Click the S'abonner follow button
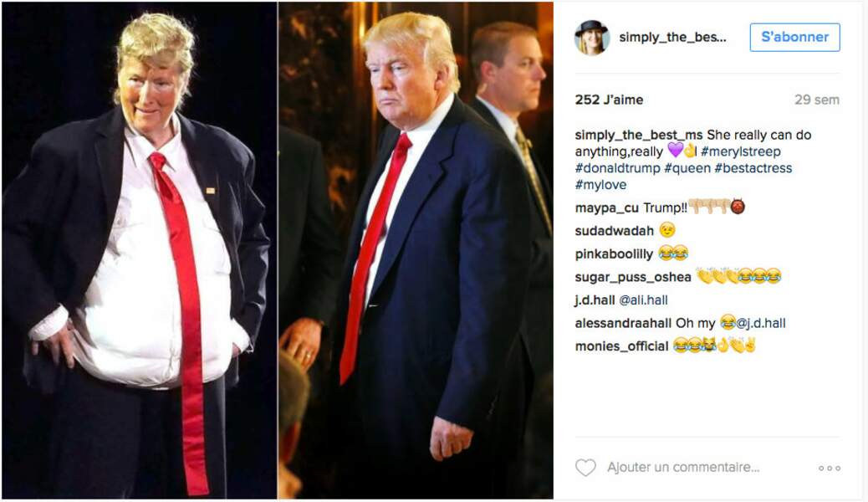The width and height of the screenshot is (868, 502). pyautogui.click(x=795, y=37)
